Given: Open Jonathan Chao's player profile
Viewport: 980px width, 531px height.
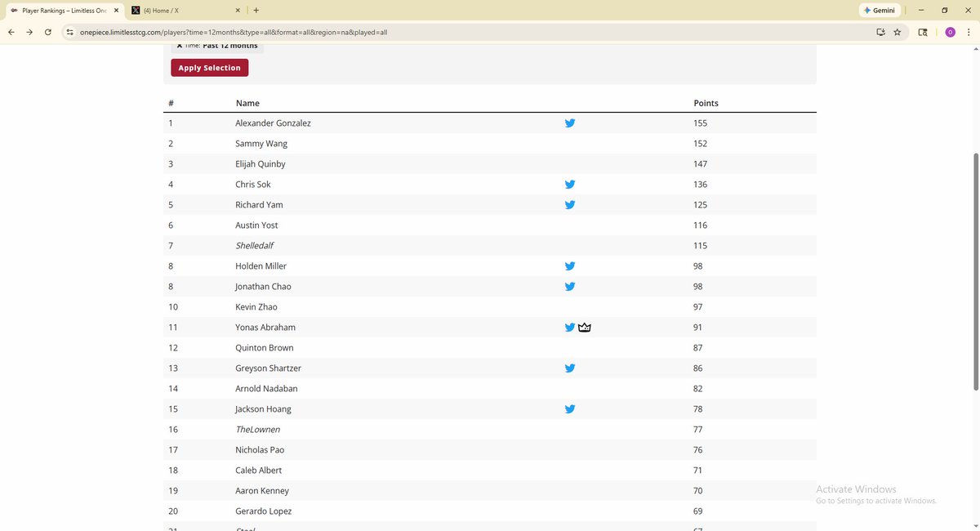Looking at the screenshot, I should coord(263,287).
